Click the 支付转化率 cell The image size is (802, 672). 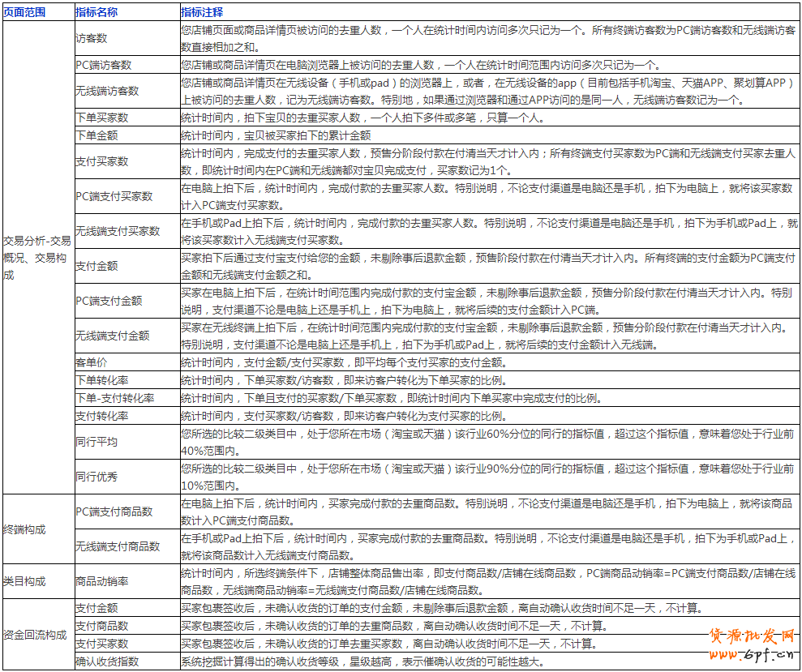(127, 417)
